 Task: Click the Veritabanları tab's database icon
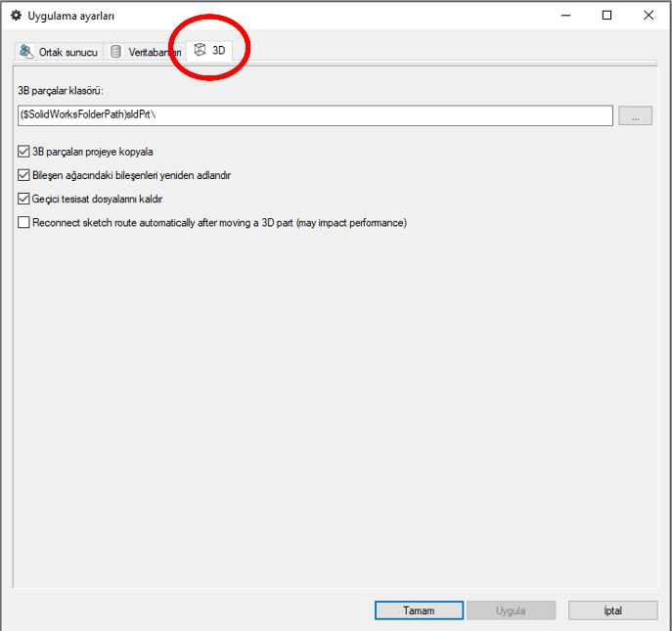click(116, 52)
